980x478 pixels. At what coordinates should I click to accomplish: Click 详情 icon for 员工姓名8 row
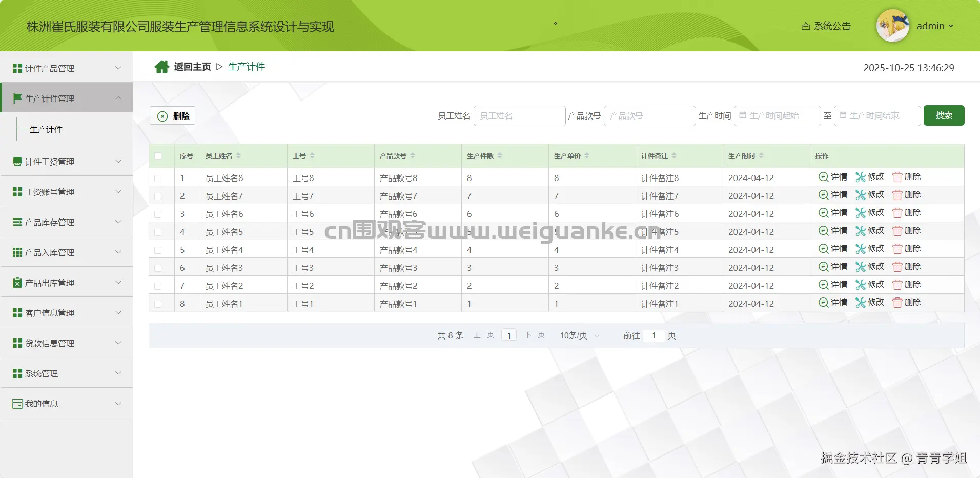(823, 177)
